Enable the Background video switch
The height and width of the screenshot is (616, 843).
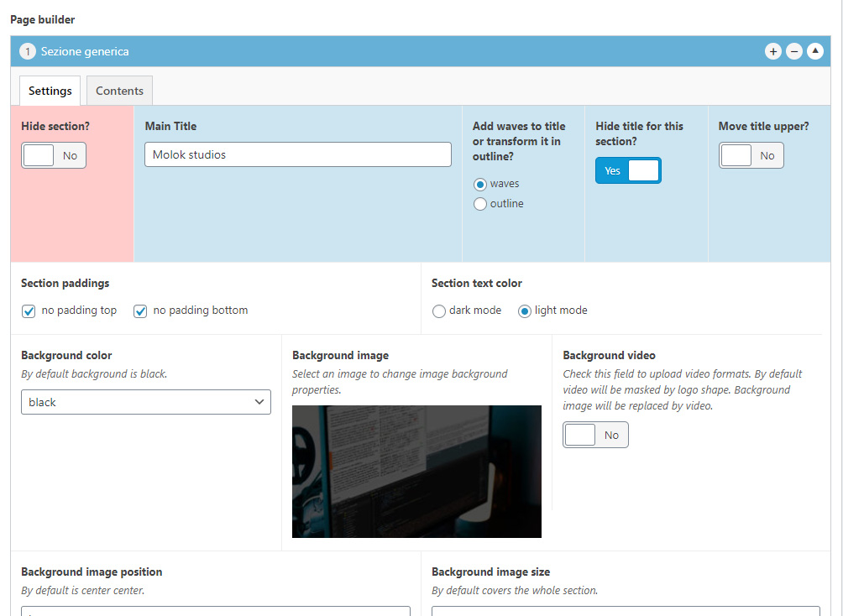(x=595, y=435)
